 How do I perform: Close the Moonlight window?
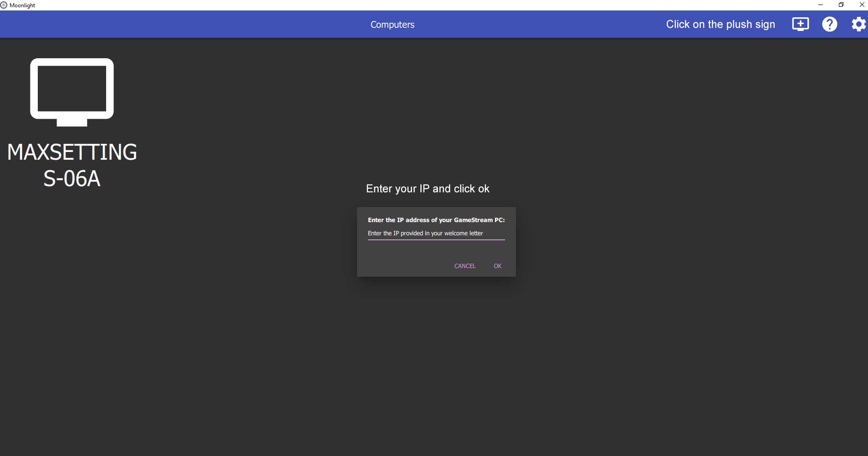862,5
